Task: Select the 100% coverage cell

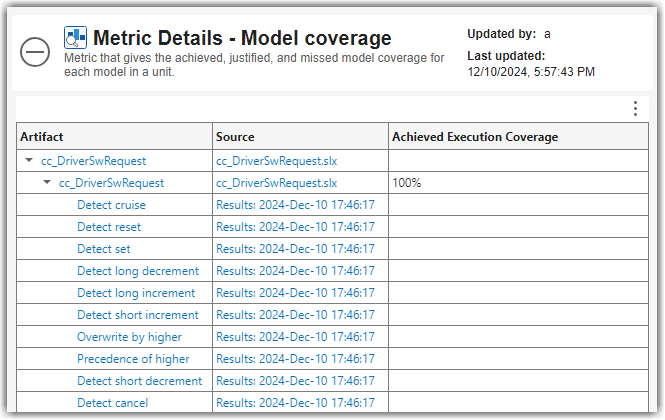Action: (x=518, y=183)
